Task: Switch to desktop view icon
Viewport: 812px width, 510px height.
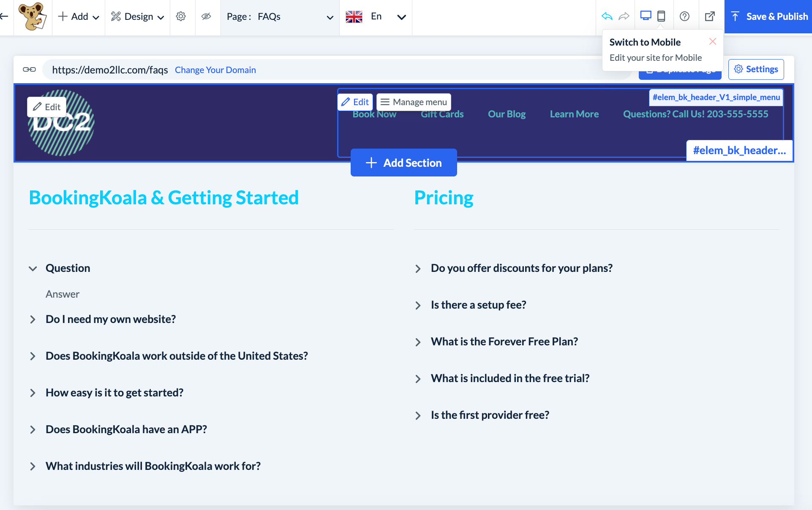Action: tap(646, 16)
